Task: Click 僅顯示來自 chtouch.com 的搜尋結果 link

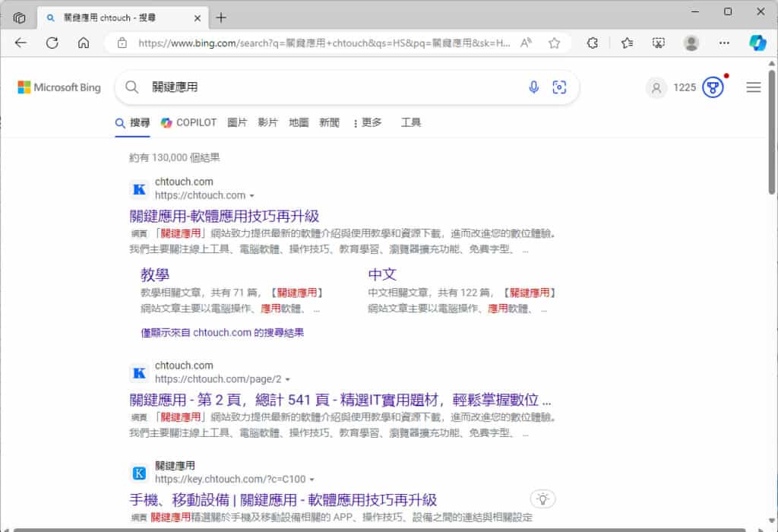Action: (x=223, y=333)
